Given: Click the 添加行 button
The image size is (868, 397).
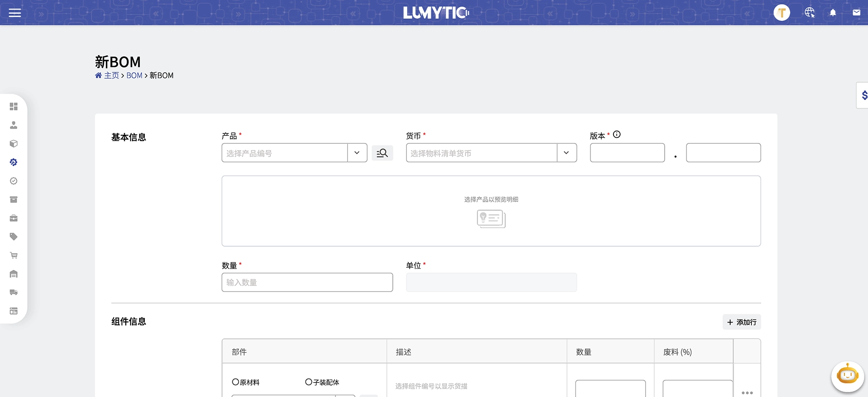Looking at the screenshot, I should [x=741, y=322].
